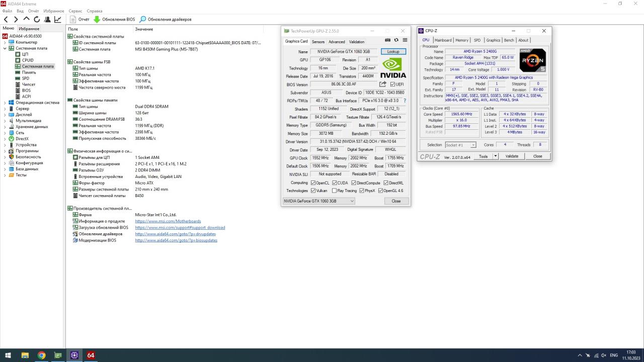Expand Операционная система node
This screenshot has height=362, width=644.
point(5,103)
